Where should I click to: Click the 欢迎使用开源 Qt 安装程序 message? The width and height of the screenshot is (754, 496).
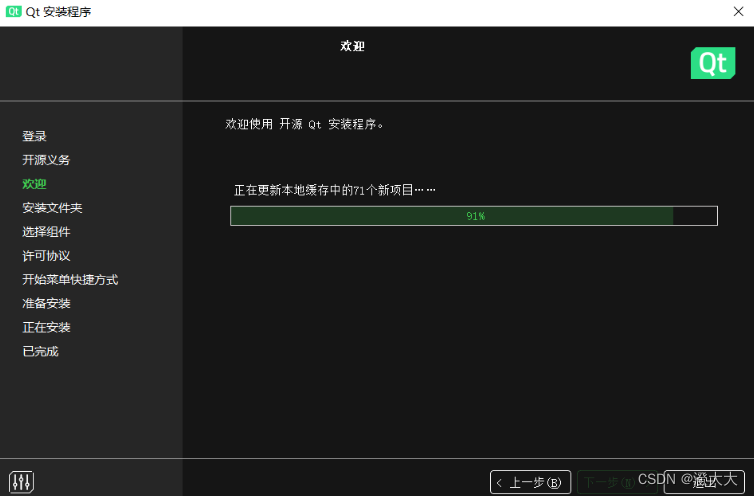[x=304, y=124]
